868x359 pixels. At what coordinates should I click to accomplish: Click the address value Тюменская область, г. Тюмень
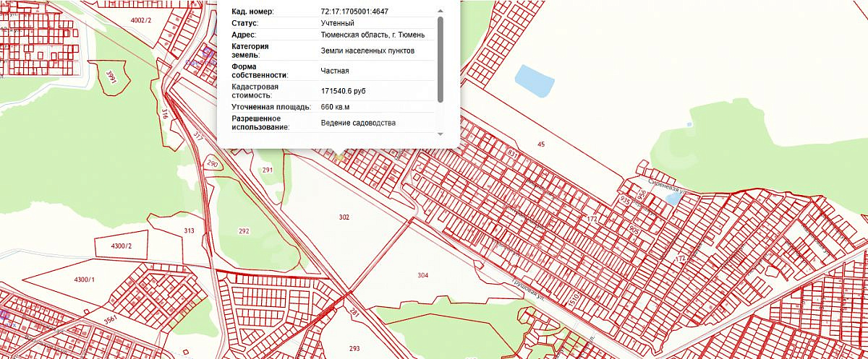373,34
